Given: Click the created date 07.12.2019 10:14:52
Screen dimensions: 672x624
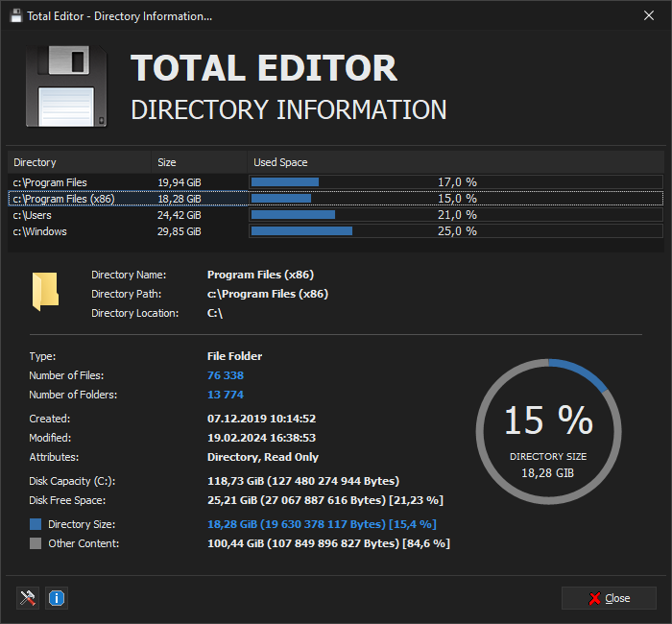Looking at the screenshot, I should 261,419.
